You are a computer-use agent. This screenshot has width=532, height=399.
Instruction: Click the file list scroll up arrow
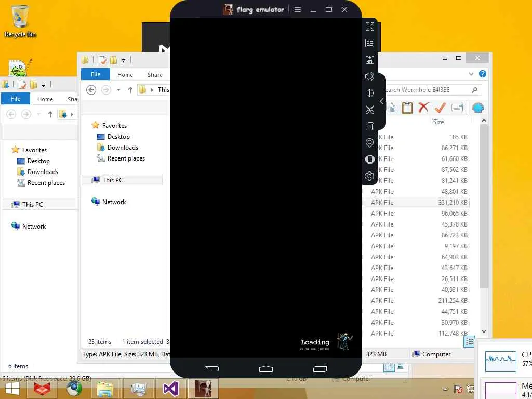point(484,120)
